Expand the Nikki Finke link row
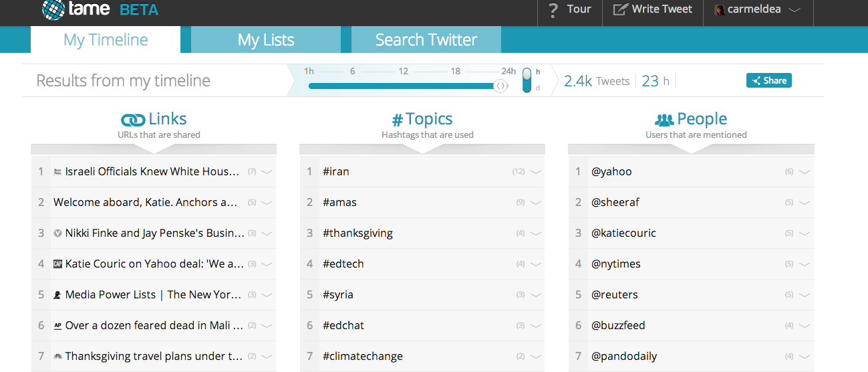 267,234
